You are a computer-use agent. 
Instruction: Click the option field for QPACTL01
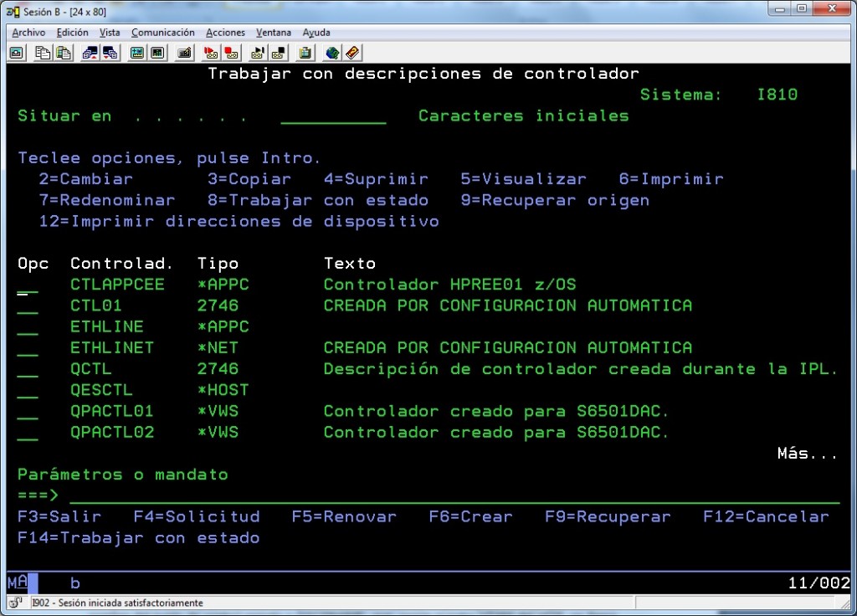pyautogui.click(x=28, y=412)
